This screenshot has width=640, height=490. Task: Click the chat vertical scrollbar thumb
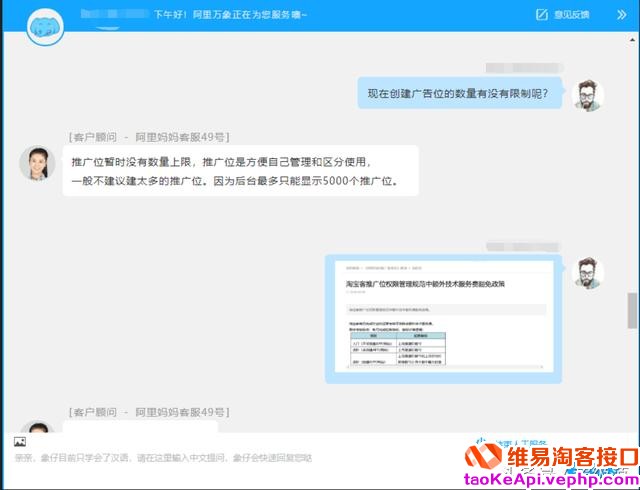point(631,310)
